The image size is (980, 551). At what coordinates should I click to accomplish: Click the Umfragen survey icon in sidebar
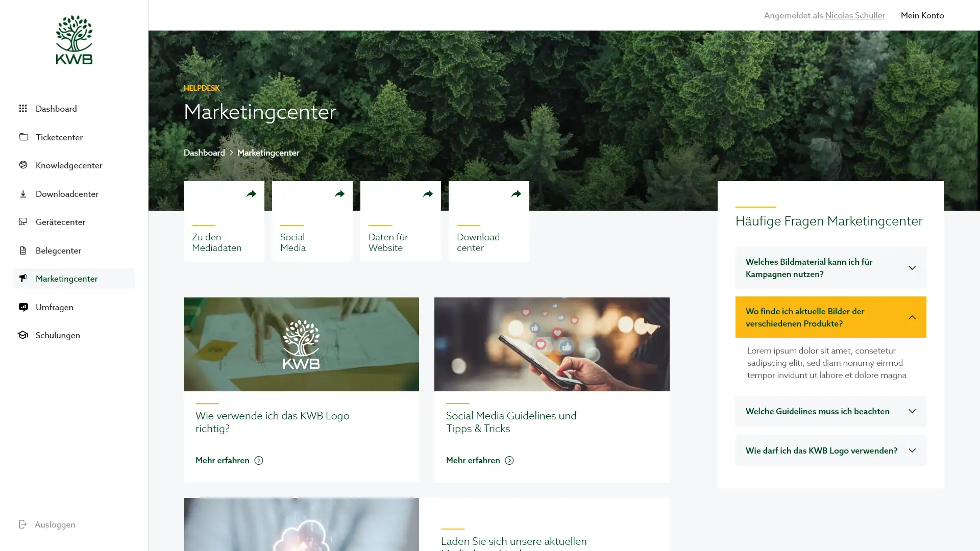point(23,307)
